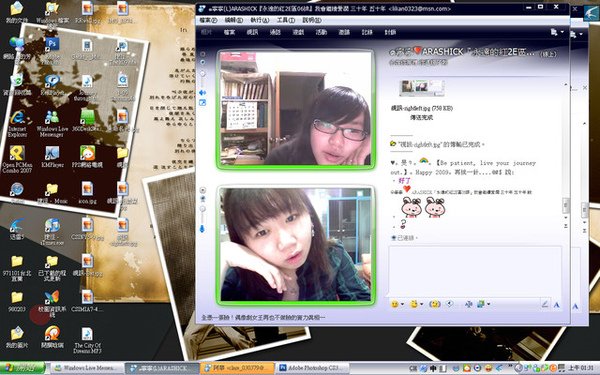Open the 工具(T) menu
The image size is (600, 375).
pos(285,20)
